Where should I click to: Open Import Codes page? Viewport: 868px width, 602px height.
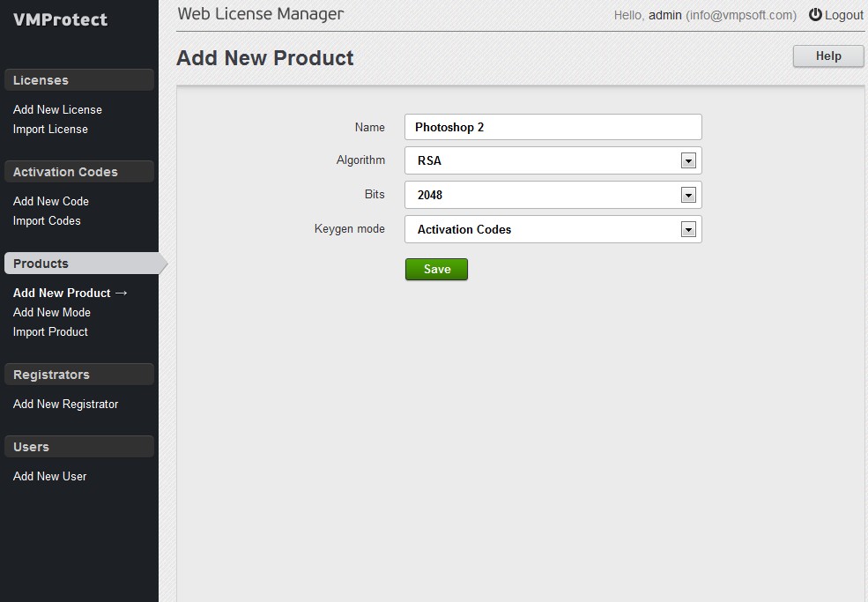pyautogui.click(x=47, y=220)
